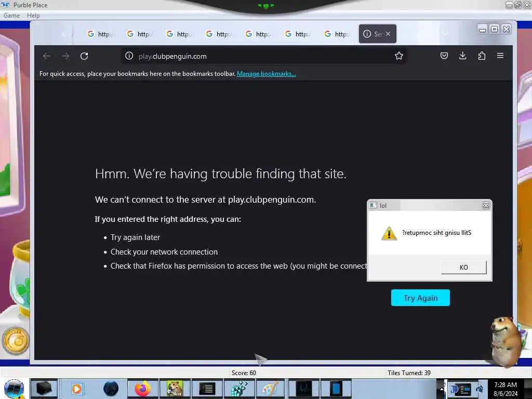This screenshot has height=399, width=532.
Task: Show hidden system tray icons
Action: point(441,389)
